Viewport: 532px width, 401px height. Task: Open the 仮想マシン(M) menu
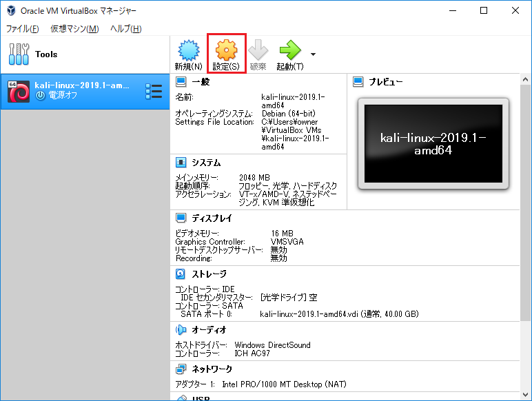[x=74, y=29]
